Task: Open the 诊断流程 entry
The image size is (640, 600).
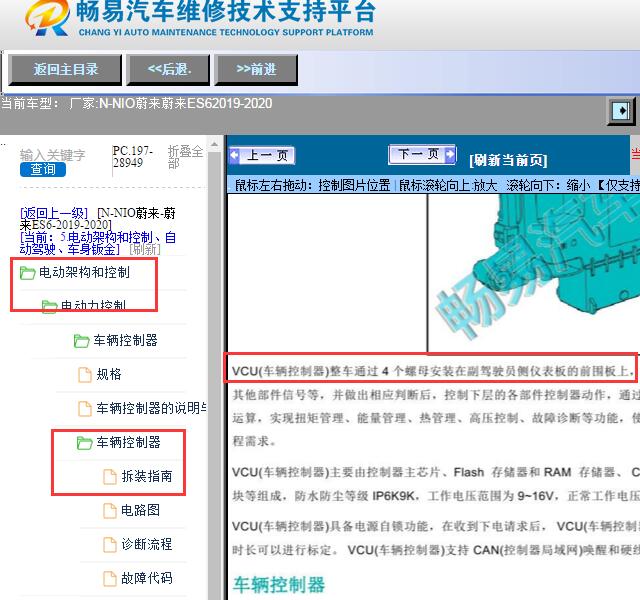Action: tap(147, 544)
